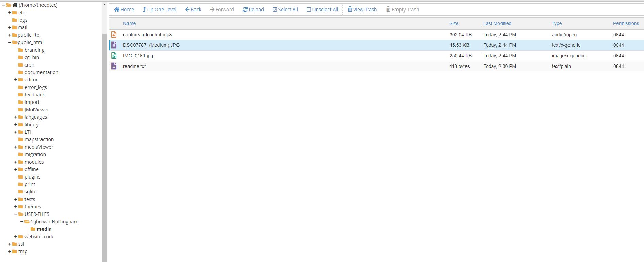Reload the file listing
The width and height of the screenshot is (644, 262).
[253, 10]
